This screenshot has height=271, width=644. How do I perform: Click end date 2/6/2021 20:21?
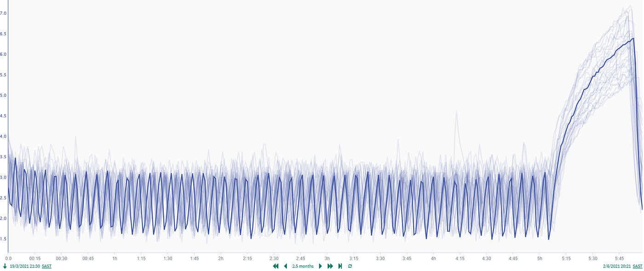tap(617, 266)
